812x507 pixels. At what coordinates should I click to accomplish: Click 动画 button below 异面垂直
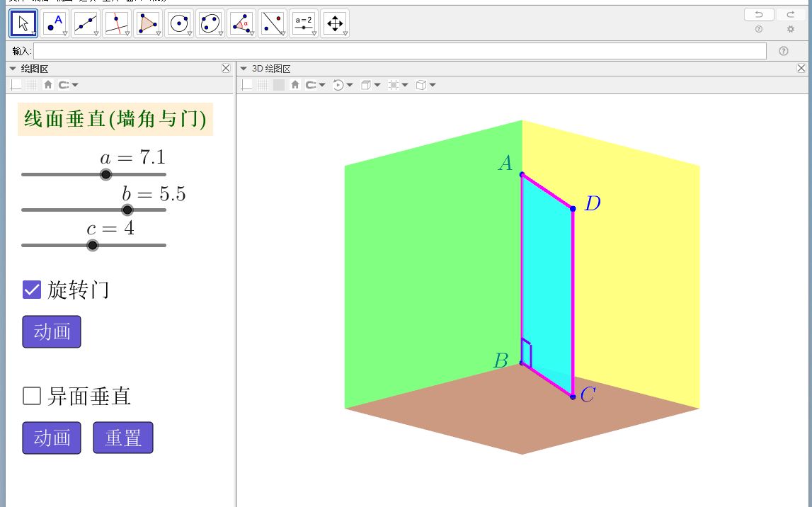coord(52,438)
